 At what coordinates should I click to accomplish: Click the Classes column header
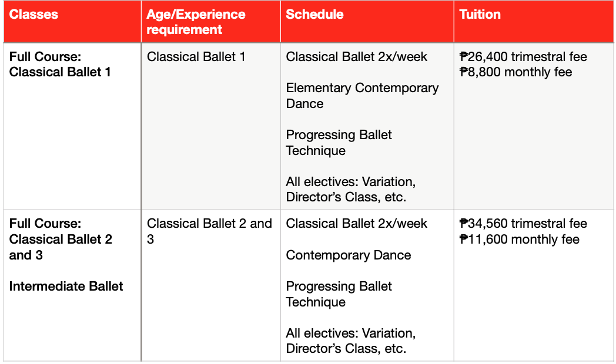pos(34,15)
